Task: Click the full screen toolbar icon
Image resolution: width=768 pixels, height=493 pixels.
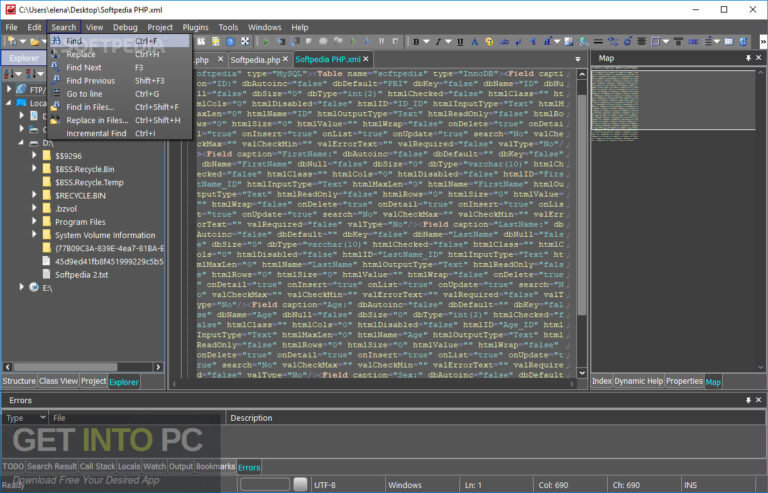Action: pyautogui.click(x=245, y=42)
